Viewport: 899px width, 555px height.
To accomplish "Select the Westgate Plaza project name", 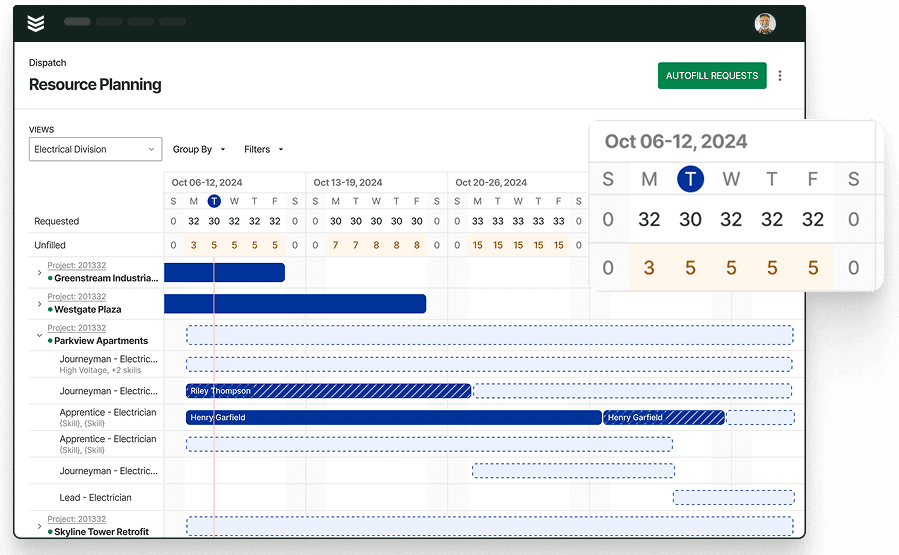I will point(88,310).
